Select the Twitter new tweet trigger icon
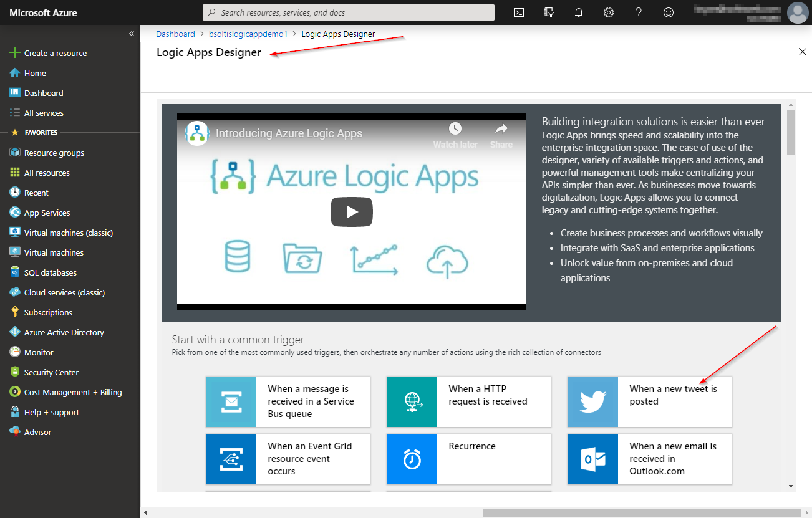The width and height of the screenshot is (812, 518). [x=592, y=402]
